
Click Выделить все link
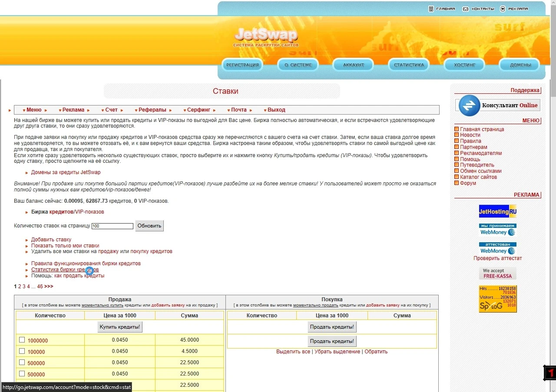click(x=293, y=352)
